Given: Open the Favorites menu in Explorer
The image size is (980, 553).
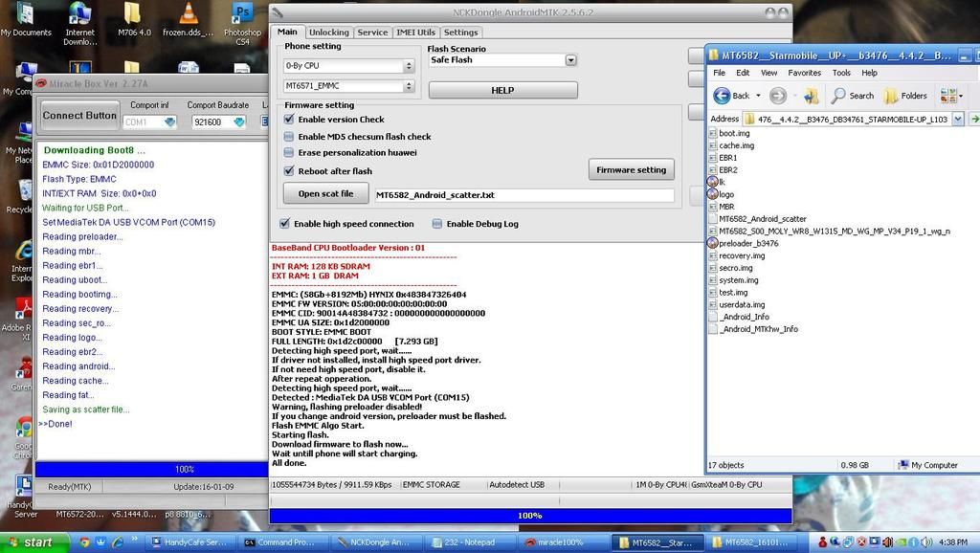Looking at the screenshot, I should [804, 73].
